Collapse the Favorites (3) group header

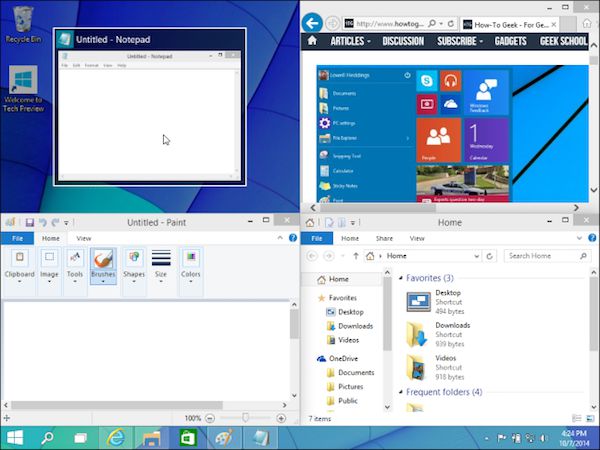(402, 278)
